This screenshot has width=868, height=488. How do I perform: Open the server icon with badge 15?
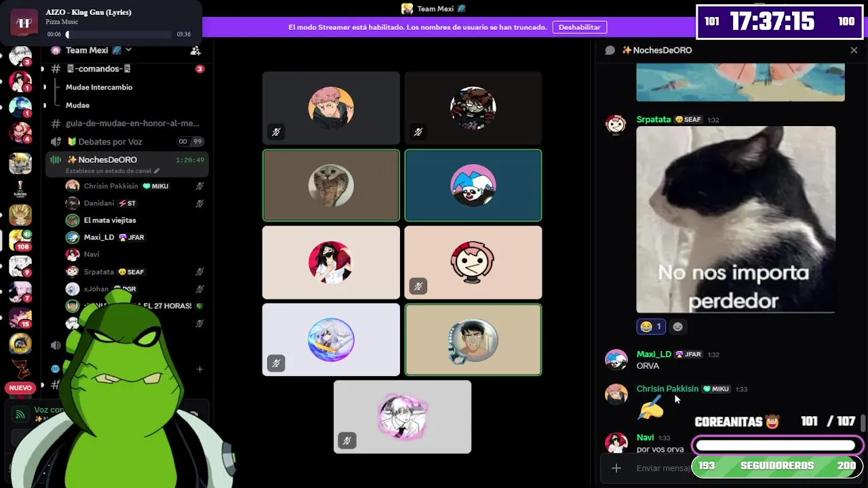coord(20,318)
